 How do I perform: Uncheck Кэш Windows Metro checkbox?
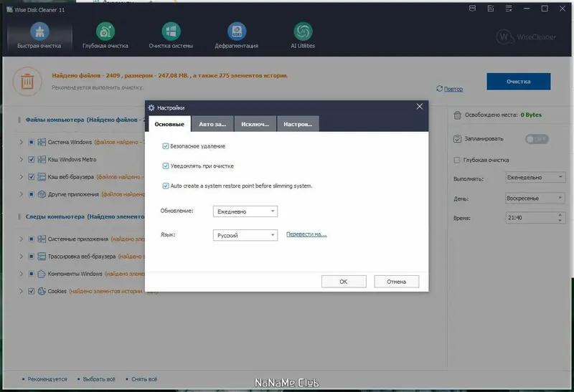(x=31, y=159)
